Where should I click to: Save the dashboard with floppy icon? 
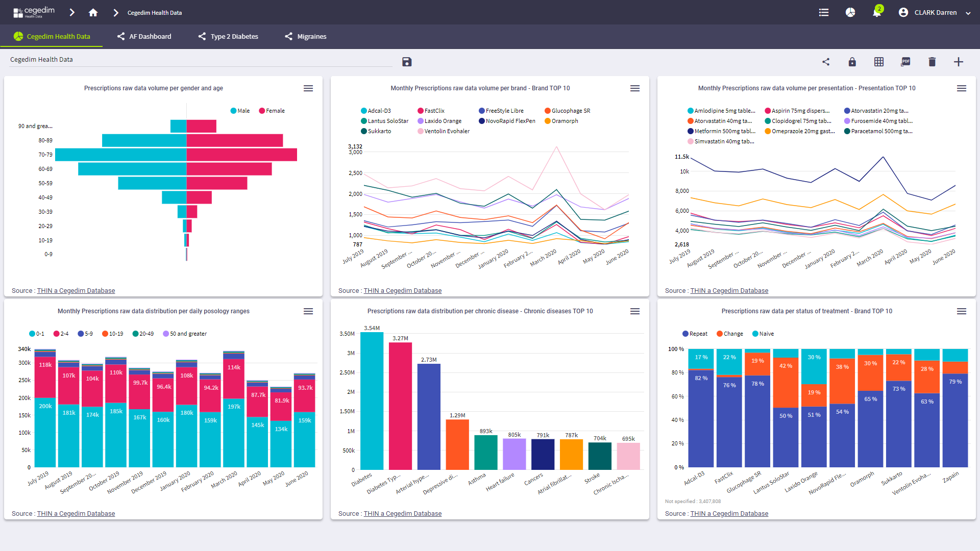tap(407, 62)
